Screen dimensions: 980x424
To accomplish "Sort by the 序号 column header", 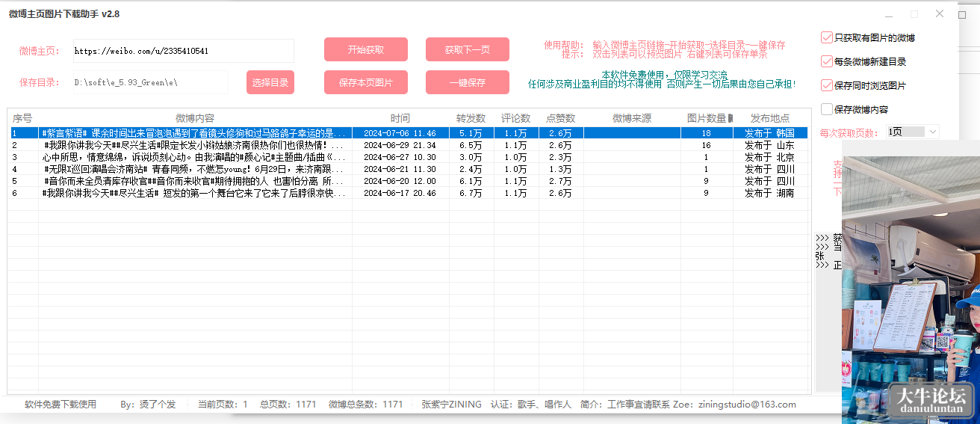I will [x=23, y=118].
